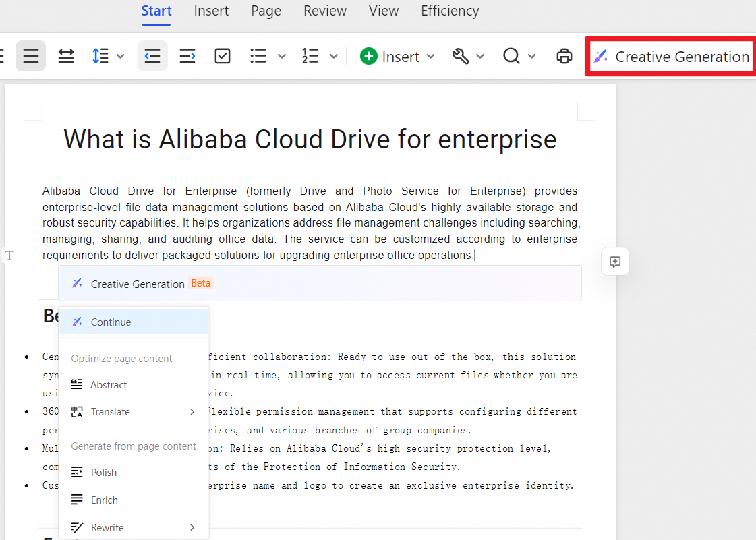Image resolution: width=756 pixels, height=540 pixels.
Task: Click the distributed alignment icon
Action: [x=66, y=57]
